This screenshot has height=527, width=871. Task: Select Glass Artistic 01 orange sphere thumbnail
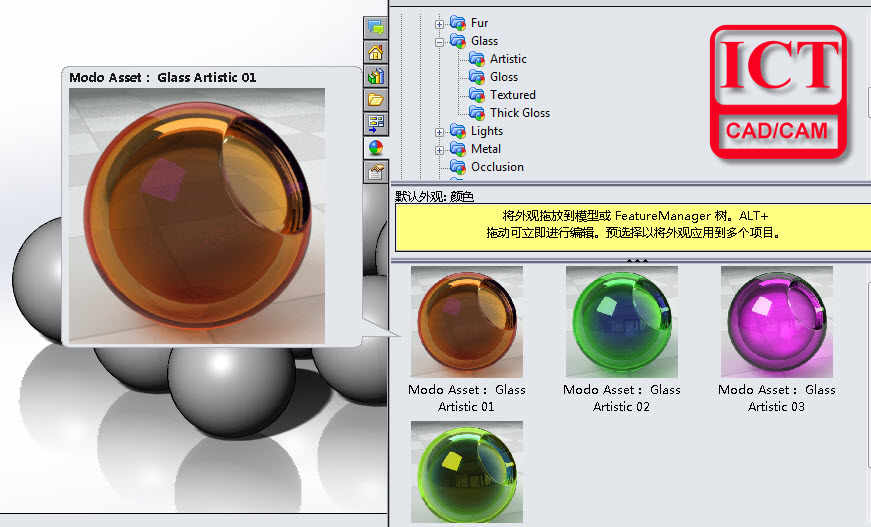[467, 322]
